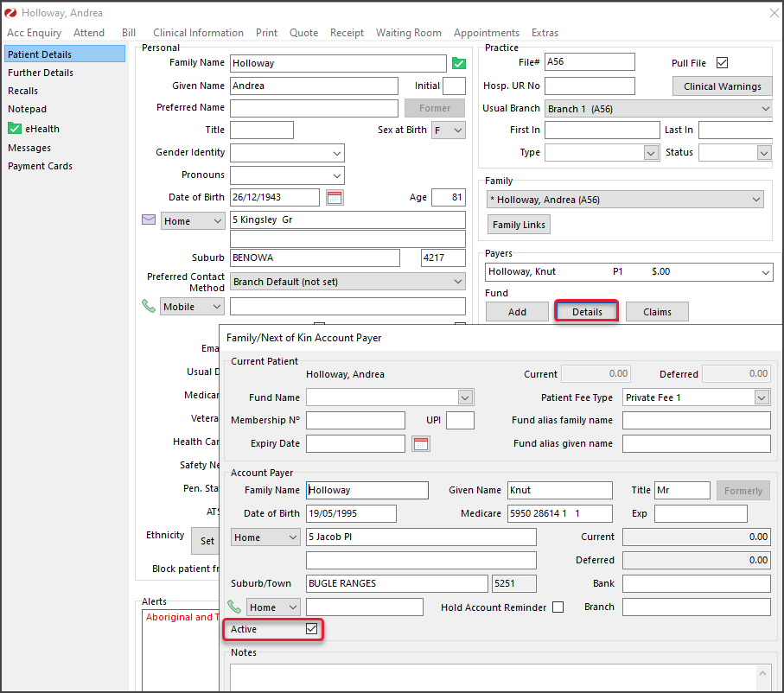Screen dimensions: 784x693
Task: Open the Expiry Date calendar icon
Action: pos(420,443)
